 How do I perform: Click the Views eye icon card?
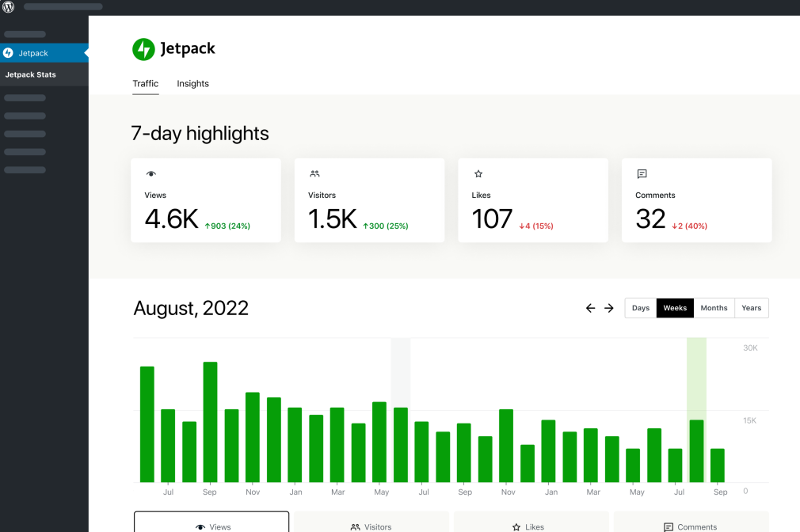pos(151,174)
